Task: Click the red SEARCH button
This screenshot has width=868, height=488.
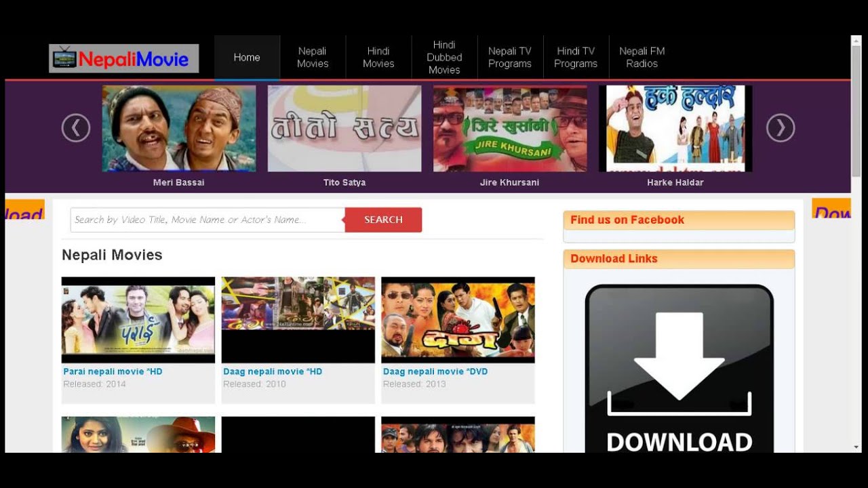Action: click(x=383, y=220)
